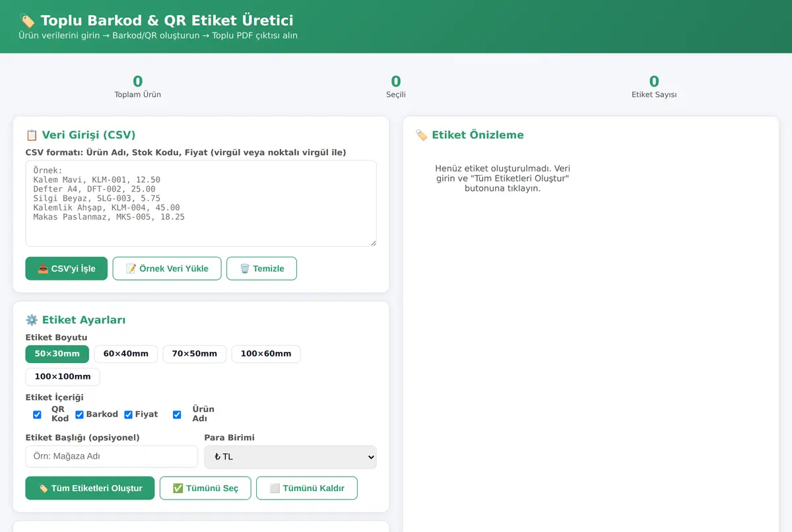Pick the 70×50mm label size option
Image resolution: width=792 pixels, height=532 pixels.
click(x=195, y=354)
